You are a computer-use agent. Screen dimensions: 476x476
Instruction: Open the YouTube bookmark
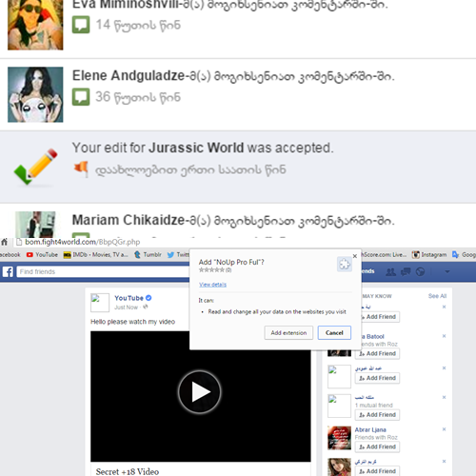coord(42,255)
